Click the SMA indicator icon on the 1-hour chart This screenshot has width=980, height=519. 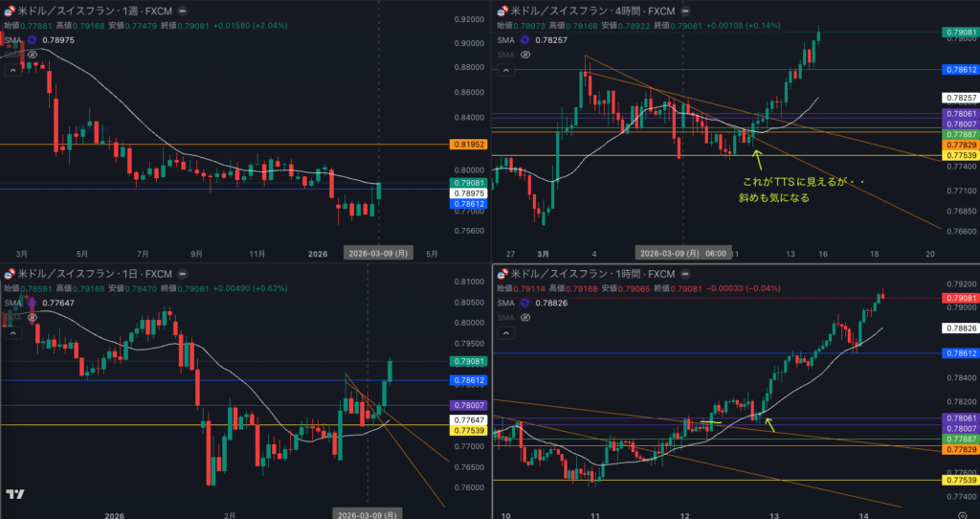click(523, 304)
